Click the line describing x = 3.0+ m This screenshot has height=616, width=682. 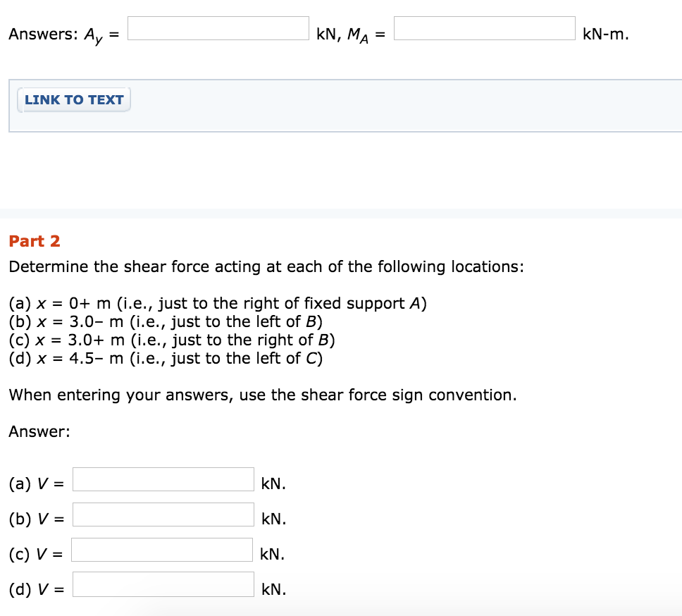pyautogui.click(x=166, y=340)
